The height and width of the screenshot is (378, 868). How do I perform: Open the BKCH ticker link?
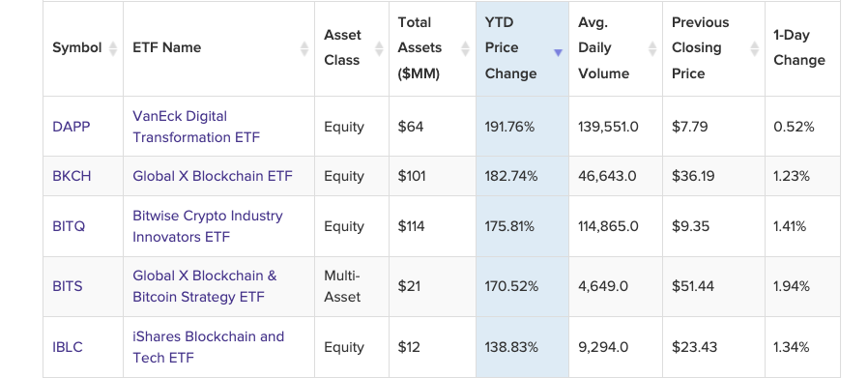[x=72, y=176]
